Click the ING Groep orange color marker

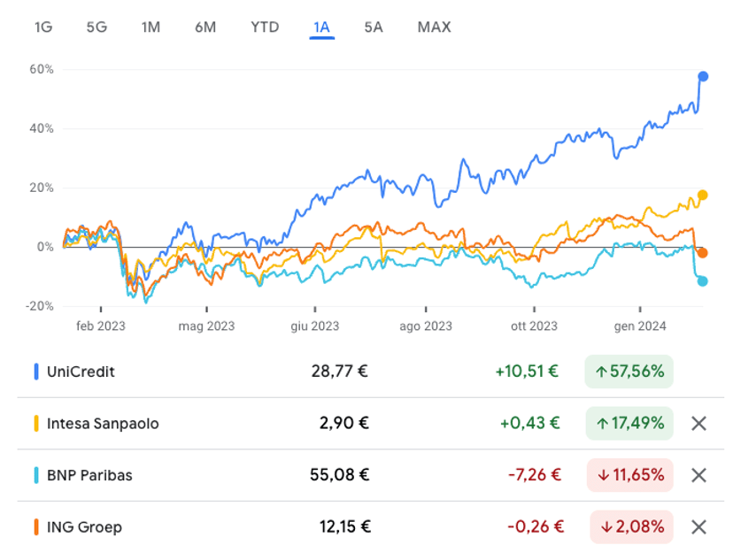click(36, 527)
